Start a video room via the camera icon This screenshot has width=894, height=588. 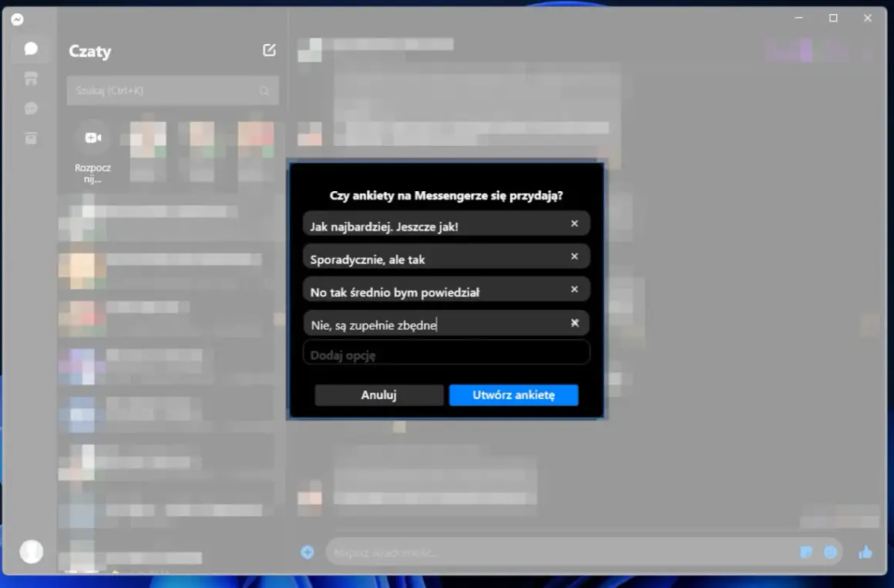point(93,137)
